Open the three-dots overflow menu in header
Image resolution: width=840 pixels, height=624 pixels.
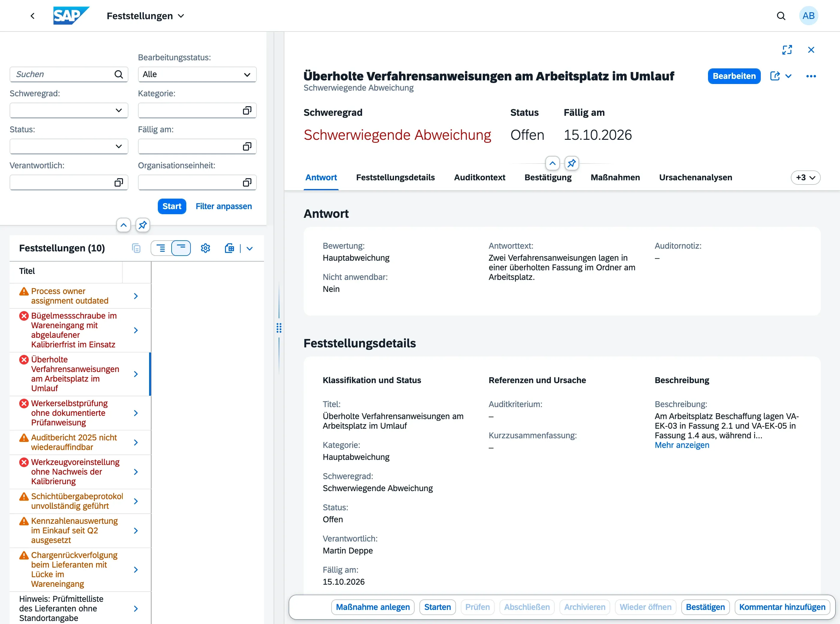(811, 76)
